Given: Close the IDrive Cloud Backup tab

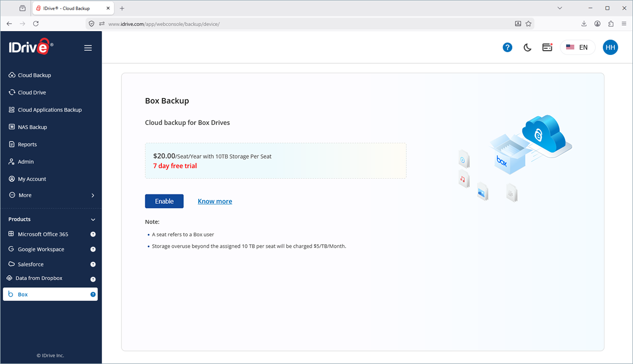Looking at the screenshot, I should 108,8.
